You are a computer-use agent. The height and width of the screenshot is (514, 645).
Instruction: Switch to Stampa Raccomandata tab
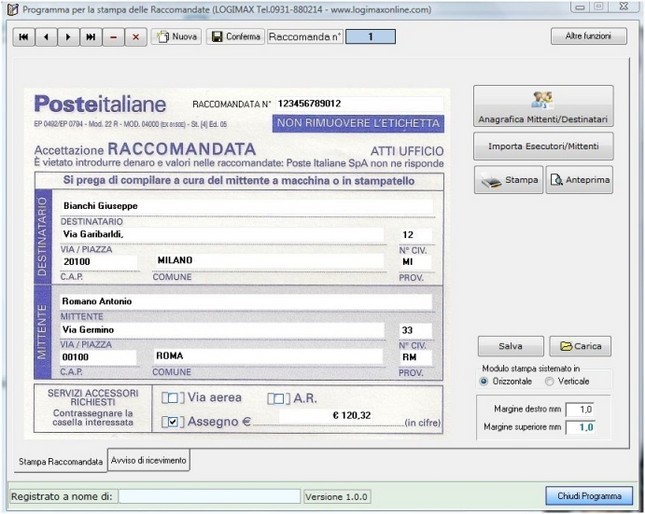click(60, 462)
